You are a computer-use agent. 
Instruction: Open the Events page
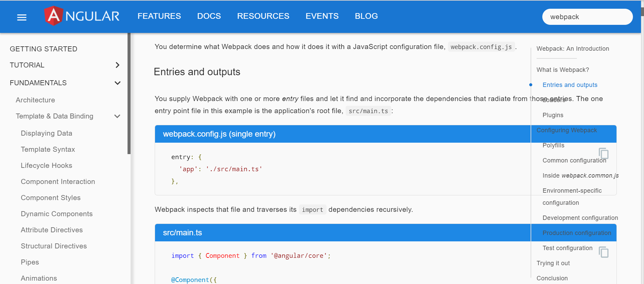click(x=322, y=16)
